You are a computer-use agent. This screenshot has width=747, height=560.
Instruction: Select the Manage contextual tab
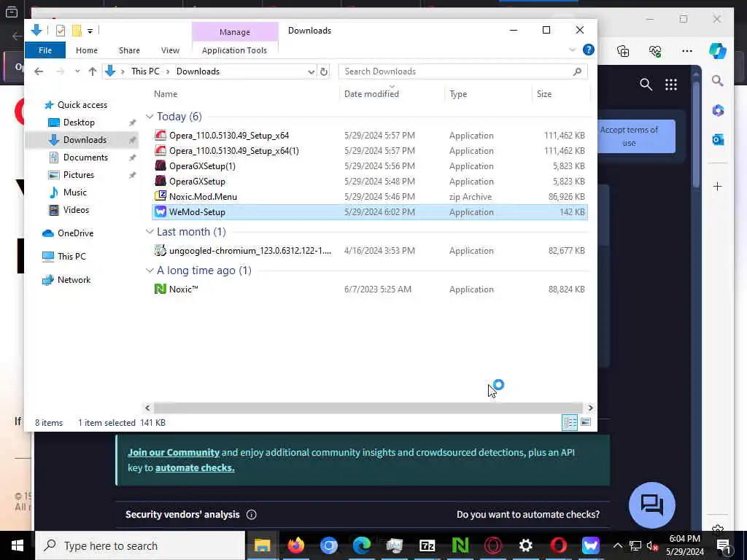tap(235, 32)
